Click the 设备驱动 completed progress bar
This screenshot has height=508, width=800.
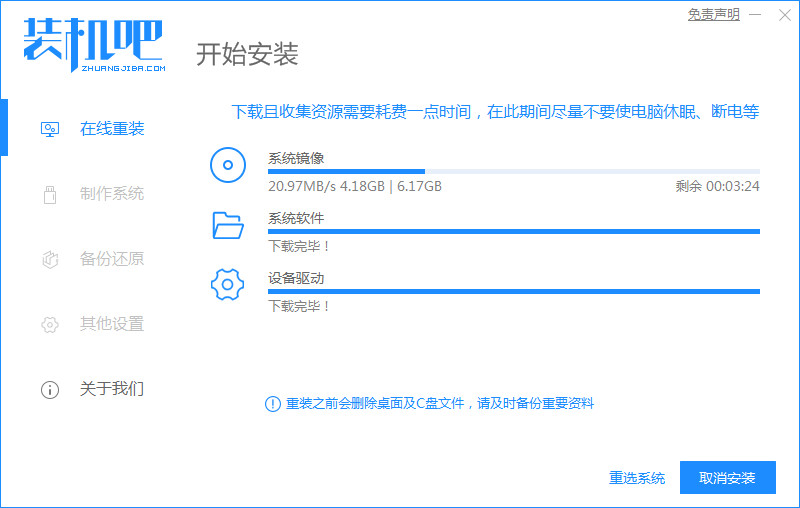[x=513, y=291]
